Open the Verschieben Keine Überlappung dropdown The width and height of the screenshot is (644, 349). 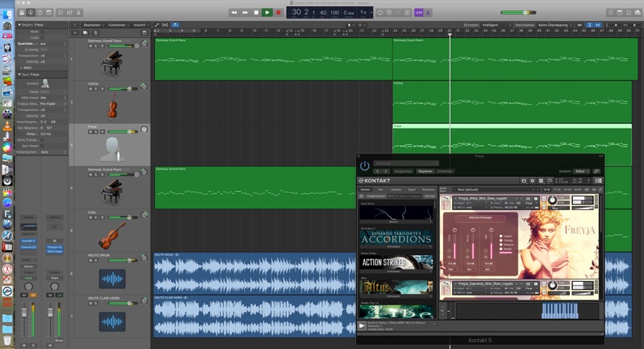[x=555, y=25]
